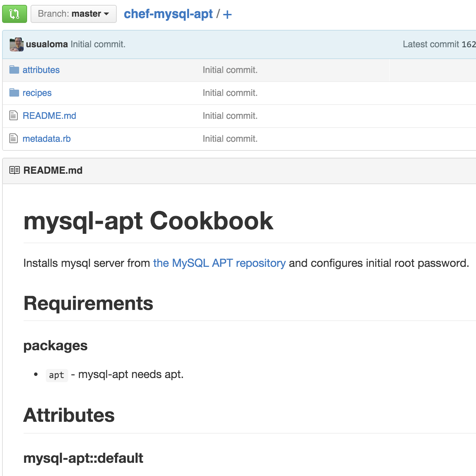Click the metadata.rb file icon
The height and width of the screenshot is (476, 476).
coord(14,139)
